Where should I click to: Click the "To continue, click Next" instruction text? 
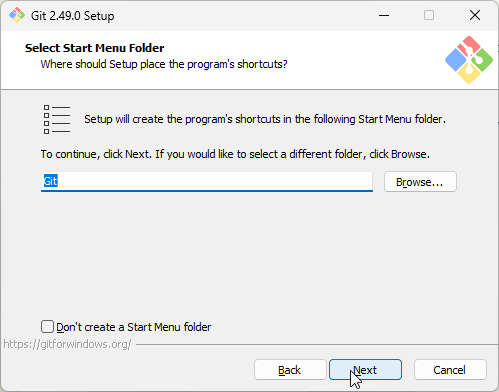[235, 154]
